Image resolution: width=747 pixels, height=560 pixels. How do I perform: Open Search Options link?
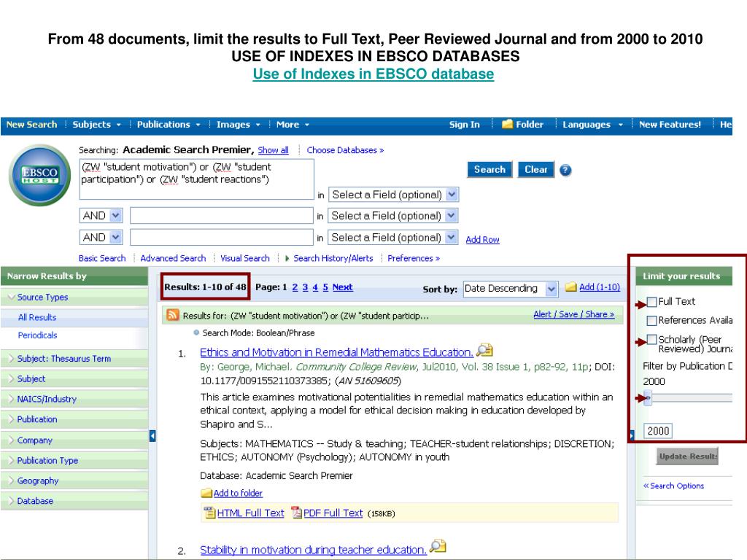tap(673, 486)
